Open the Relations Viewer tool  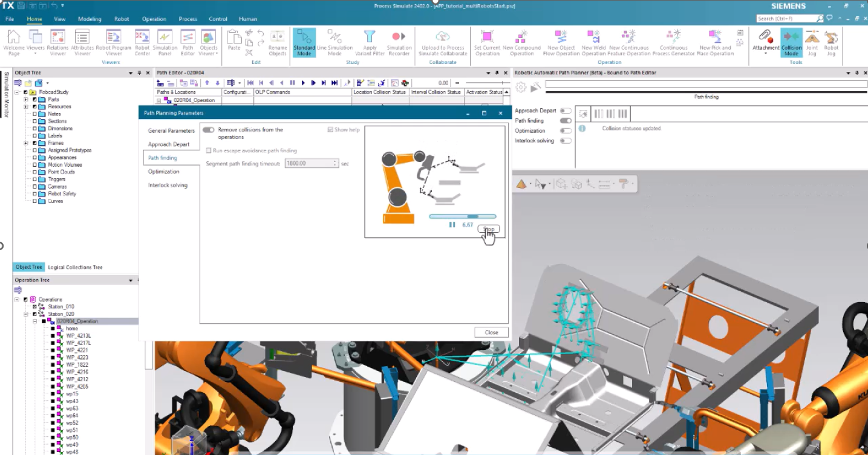coord(57,42)
